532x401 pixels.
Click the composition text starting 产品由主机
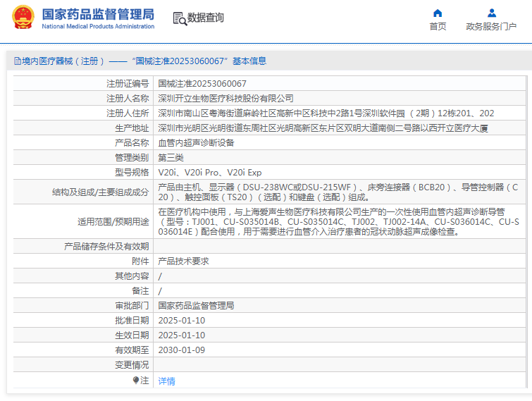(338, 192)
